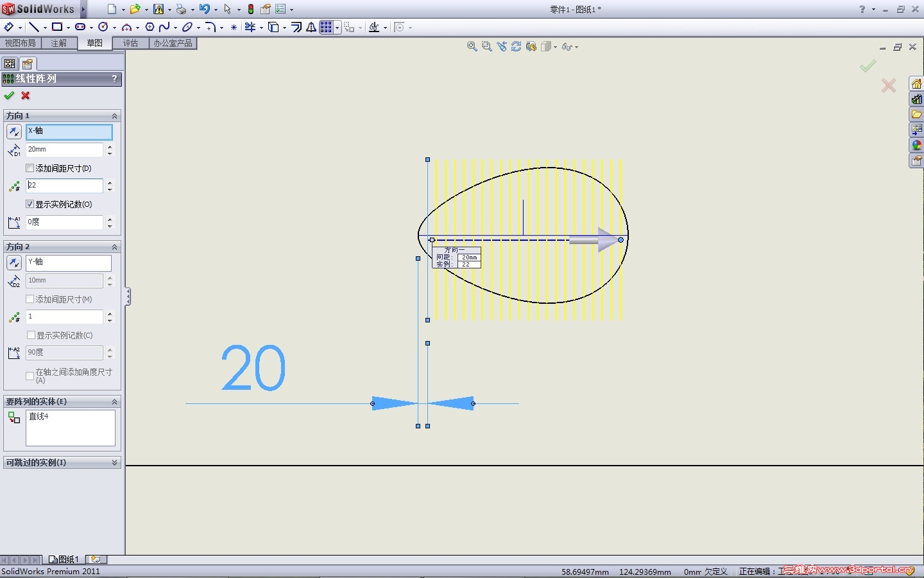Select the Ellipse sketch tool
The image size is (924, 578).
[x=187, y=27]
